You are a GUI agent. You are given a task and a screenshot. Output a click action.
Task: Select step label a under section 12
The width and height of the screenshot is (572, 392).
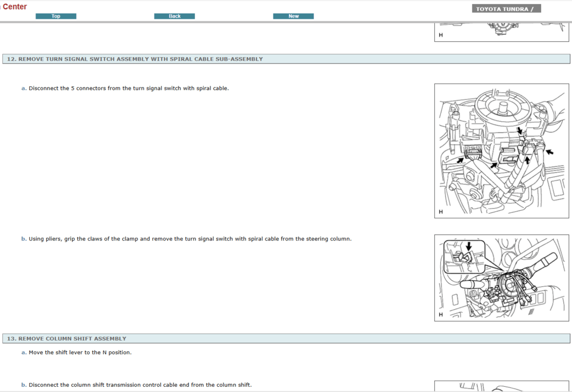(x=22, y=88)
